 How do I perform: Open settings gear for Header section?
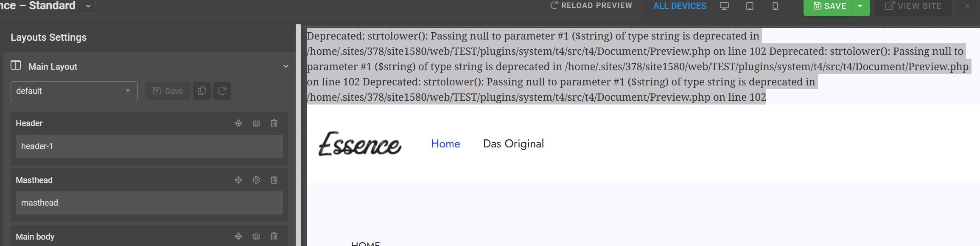tap(256, 123)
